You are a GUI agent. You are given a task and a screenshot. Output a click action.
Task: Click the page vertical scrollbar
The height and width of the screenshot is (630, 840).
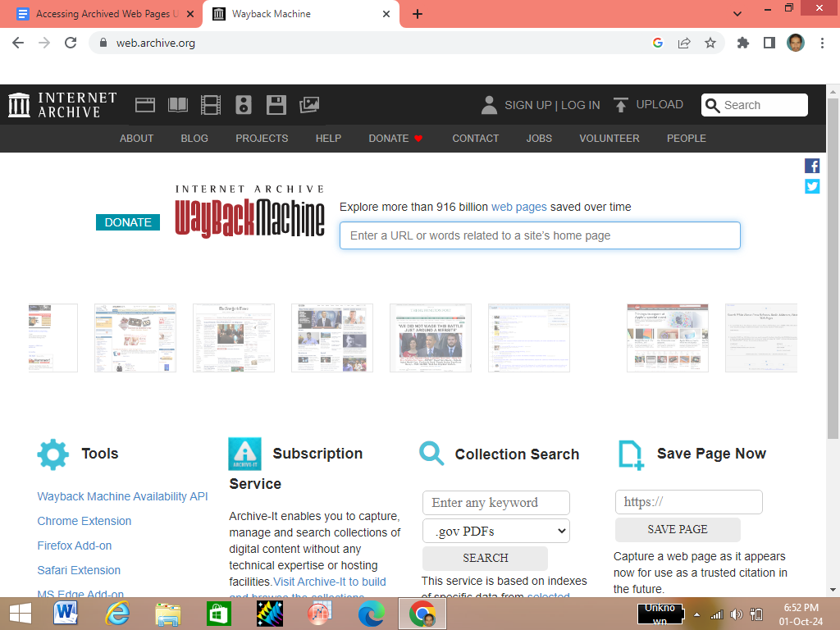[833, 268]
